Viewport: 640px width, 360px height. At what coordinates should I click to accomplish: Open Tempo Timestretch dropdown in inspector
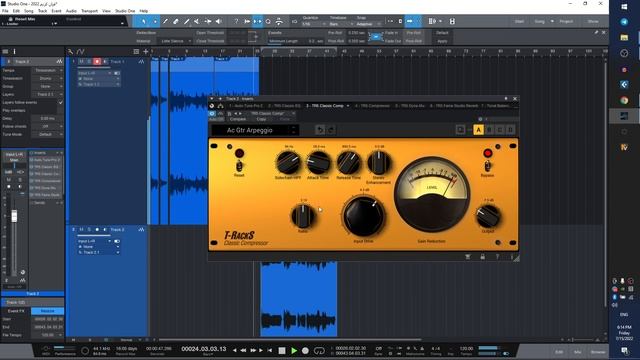point(47,70)
